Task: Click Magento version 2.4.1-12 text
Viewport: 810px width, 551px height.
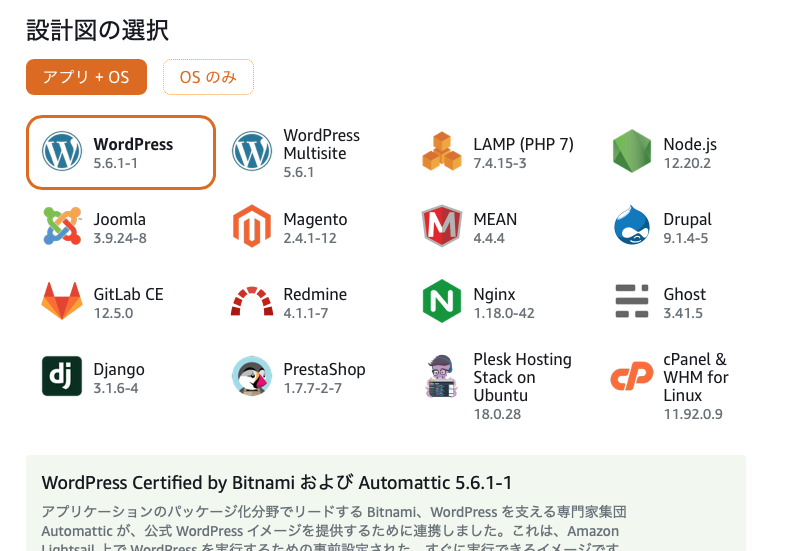Action: click(310, 238)
